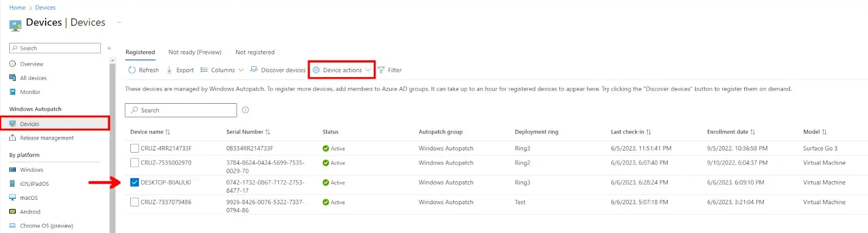Click the Export download arrow icon

[x=169, y=70]
